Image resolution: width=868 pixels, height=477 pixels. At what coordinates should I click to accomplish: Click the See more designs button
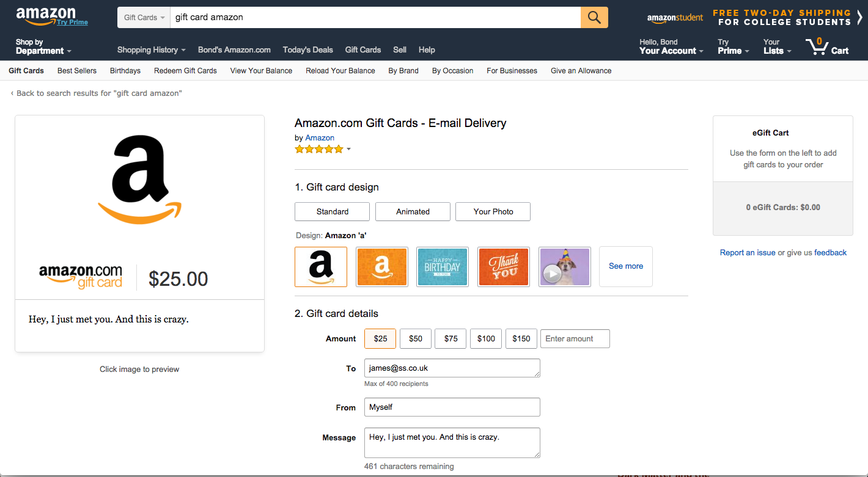point(626,266)
